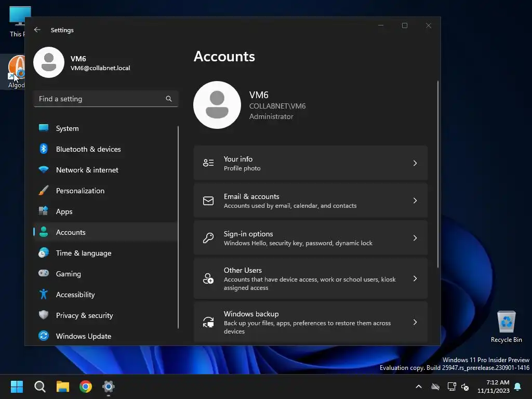
Task: Launch File Explorer from taskbar
Action: tap(63, 387)
